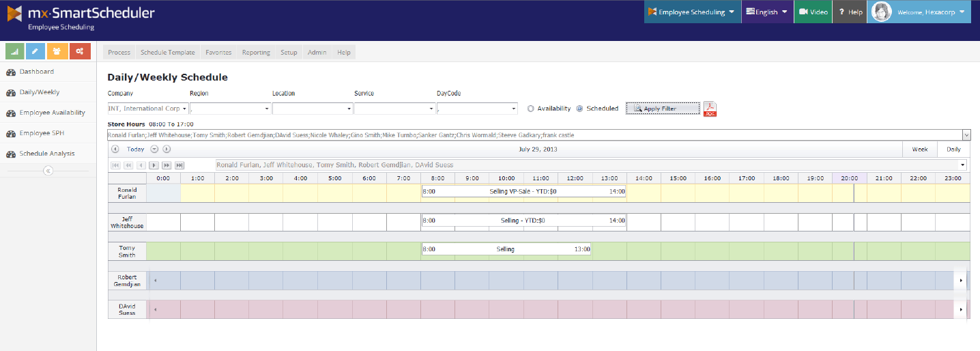Open the Favorites menu
The height and width of the screenshot is (351, 980).
coord(218,53)
